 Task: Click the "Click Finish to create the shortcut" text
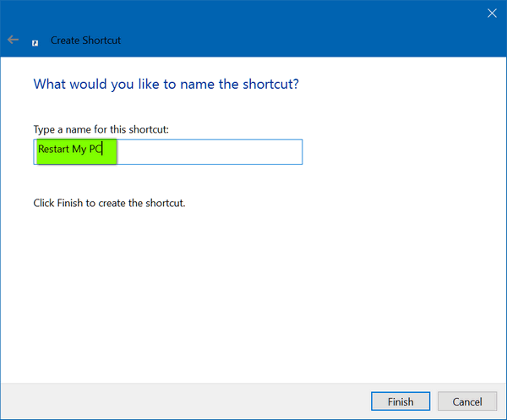(109, 203)
